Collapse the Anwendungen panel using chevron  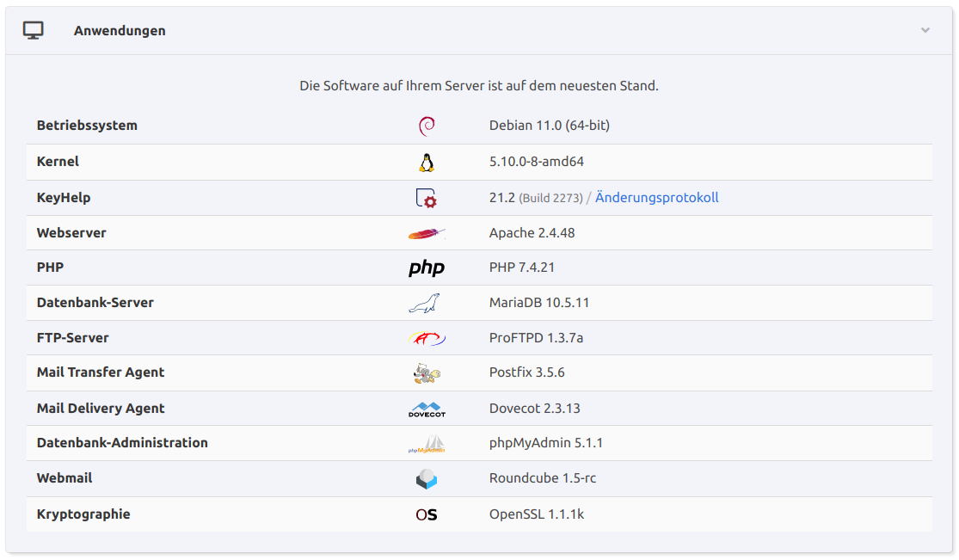925,30
